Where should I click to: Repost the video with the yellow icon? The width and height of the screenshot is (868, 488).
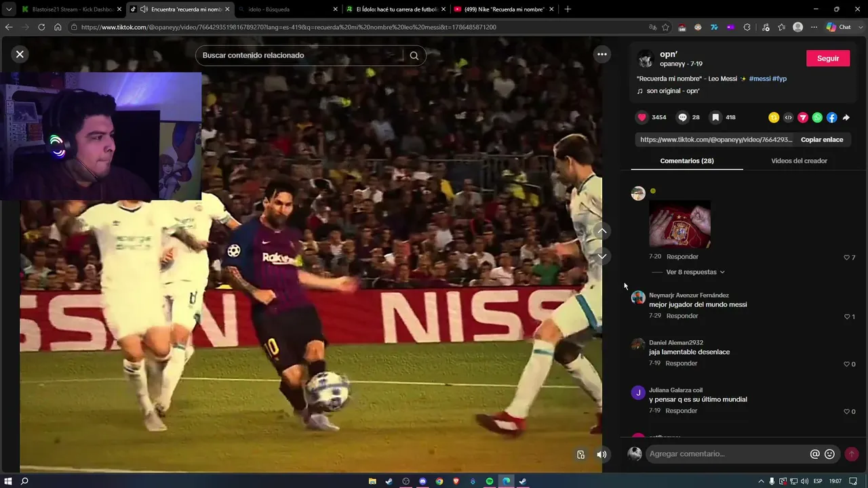pyautogui.click(x=774, y=117)
